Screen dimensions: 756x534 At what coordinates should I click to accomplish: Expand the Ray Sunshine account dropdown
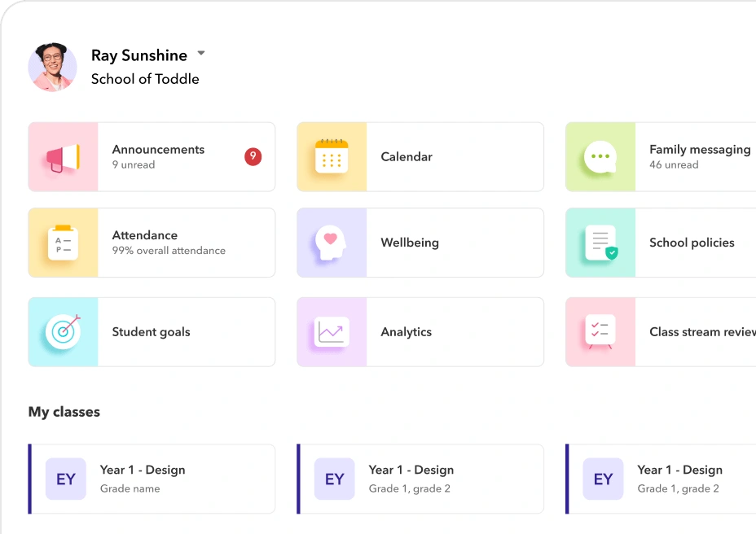(x=200, y=54)
